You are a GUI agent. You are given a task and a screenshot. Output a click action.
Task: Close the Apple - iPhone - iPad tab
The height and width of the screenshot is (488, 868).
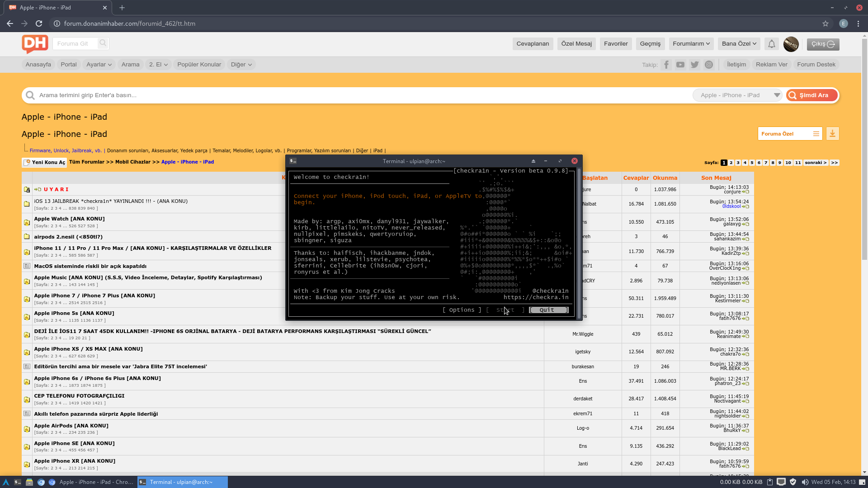click(x=104, y=8)
